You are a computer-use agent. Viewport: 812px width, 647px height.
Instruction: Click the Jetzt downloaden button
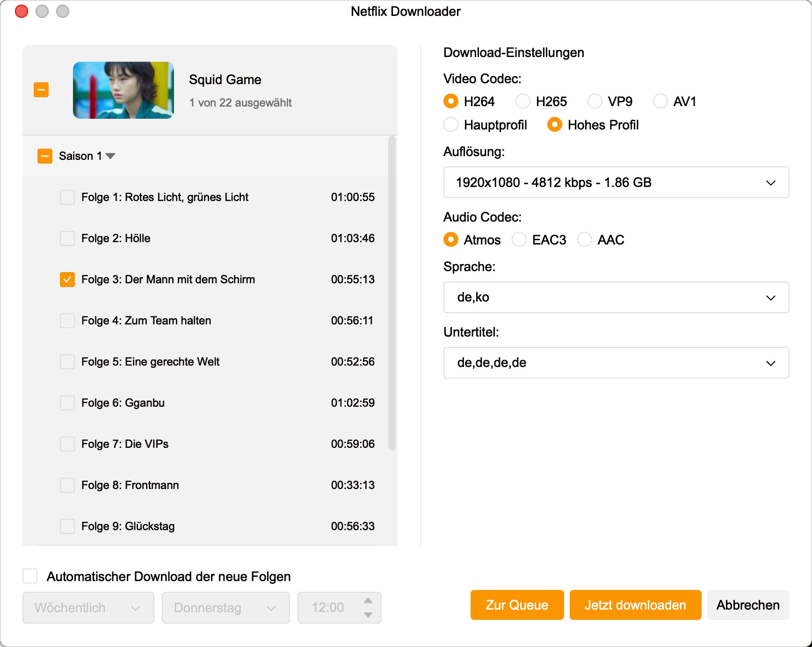coord(635,605)
